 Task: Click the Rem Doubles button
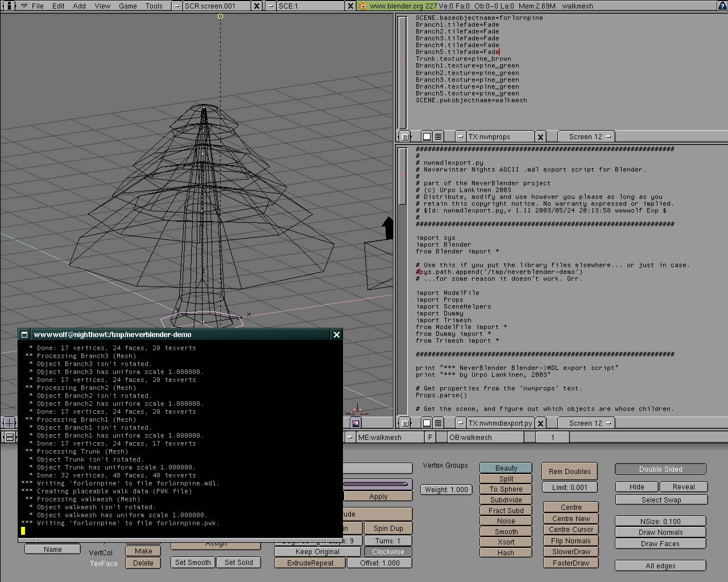569,471
